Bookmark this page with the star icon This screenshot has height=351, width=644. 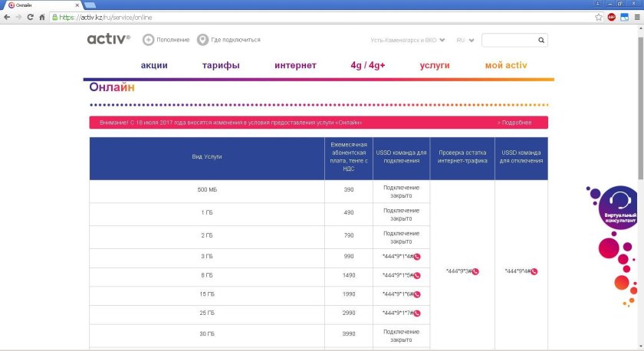[x=599, y=17]
